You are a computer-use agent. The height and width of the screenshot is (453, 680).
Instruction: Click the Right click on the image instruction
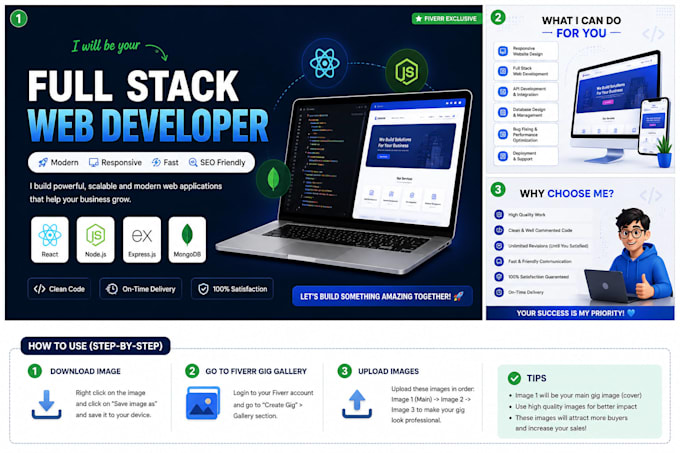(116, 404)
